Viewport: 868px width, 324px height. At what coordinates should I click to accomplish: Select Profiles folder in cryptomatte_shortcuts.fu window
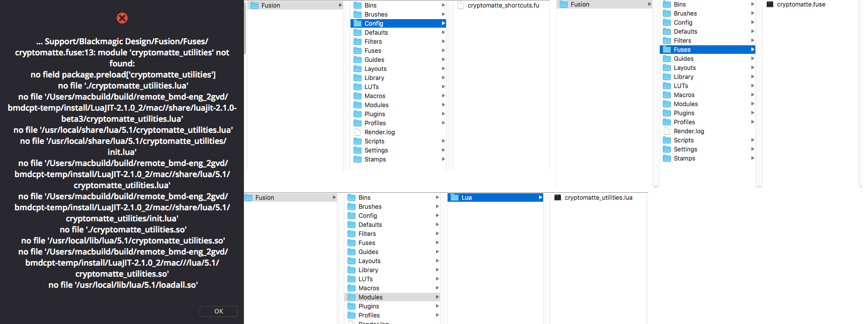398,123
